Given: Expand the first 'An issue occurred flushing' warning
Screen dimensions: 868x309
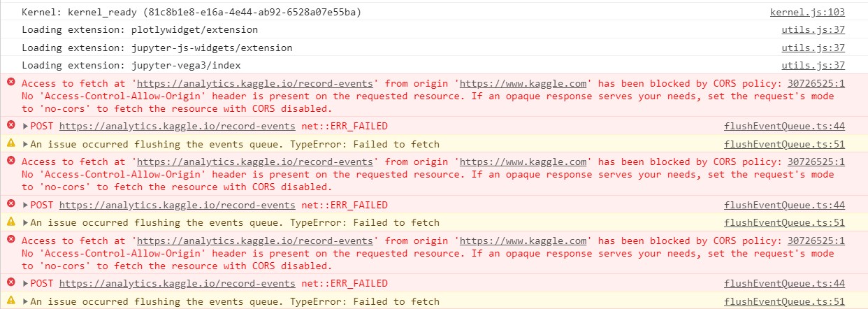Looking at the screenshot, I should pyautogui.click(x=26, y=144).
